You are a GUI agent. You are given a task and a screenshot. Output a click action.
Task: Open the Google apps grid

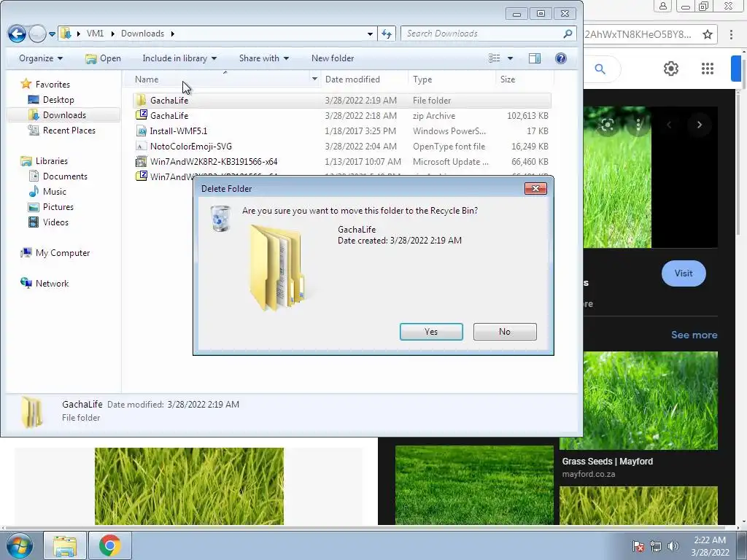708,69
